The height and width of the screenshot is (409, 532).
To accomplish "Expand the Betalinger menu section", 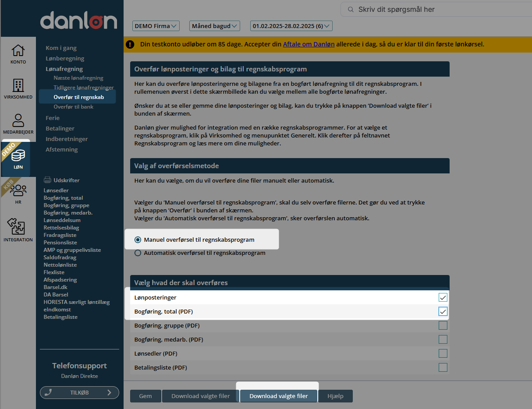I will click(60, 128).
